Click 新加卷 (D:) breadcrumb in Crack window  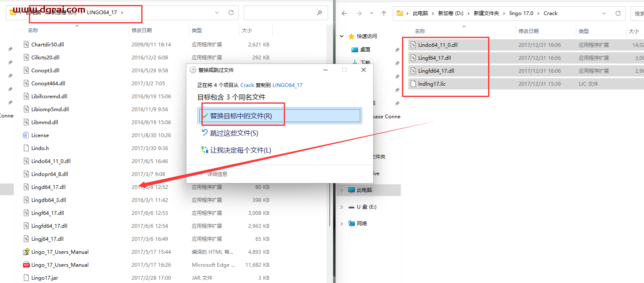point(451,13)
